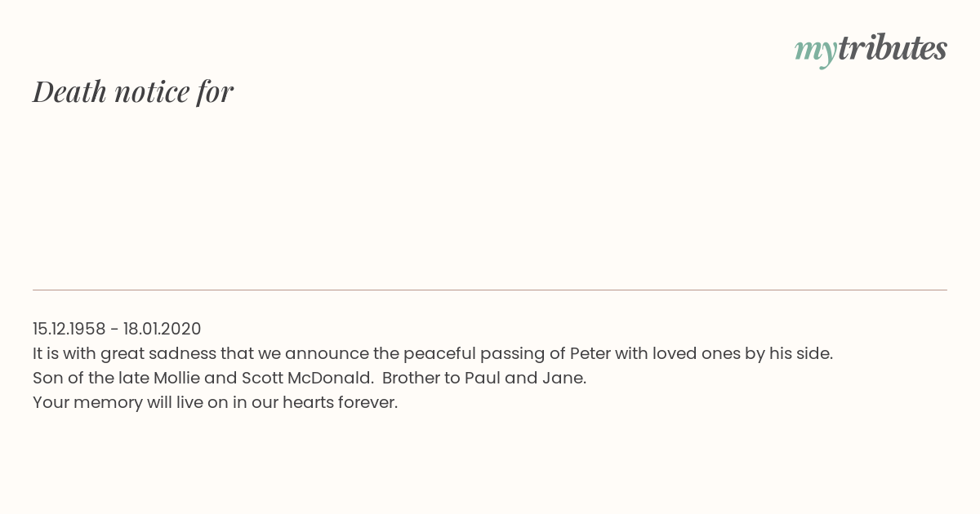Click the death date 18.01.2020
980x514 pixels.
[x=163, y=329]
